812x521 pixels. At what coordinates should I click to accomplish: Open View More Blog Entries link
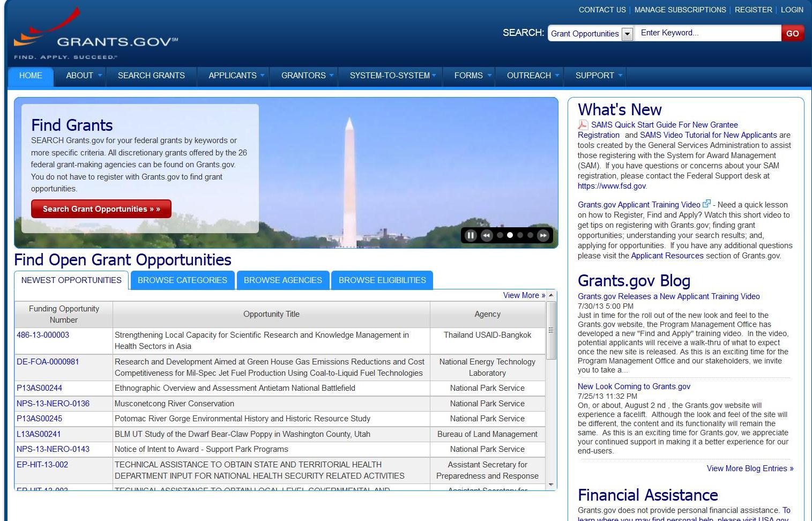point(750,468)
